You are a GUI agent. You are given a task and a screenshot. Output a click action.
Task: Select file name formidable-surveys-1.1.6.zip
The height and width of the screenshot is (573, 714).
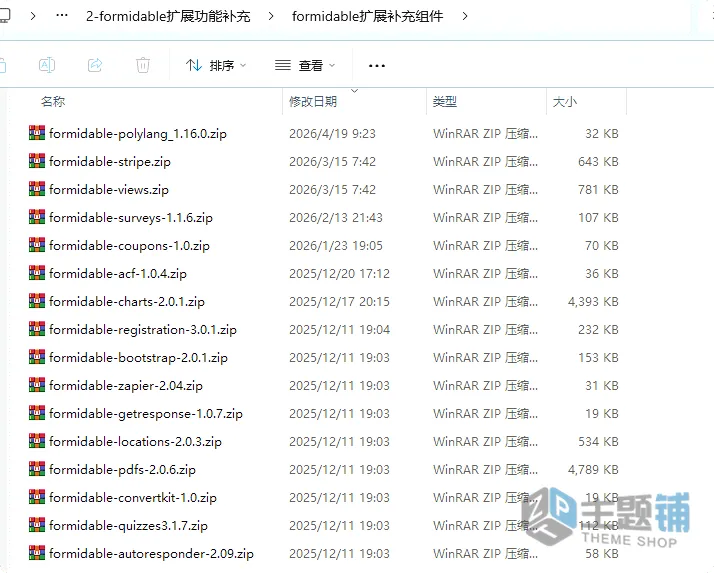point(131,218)
